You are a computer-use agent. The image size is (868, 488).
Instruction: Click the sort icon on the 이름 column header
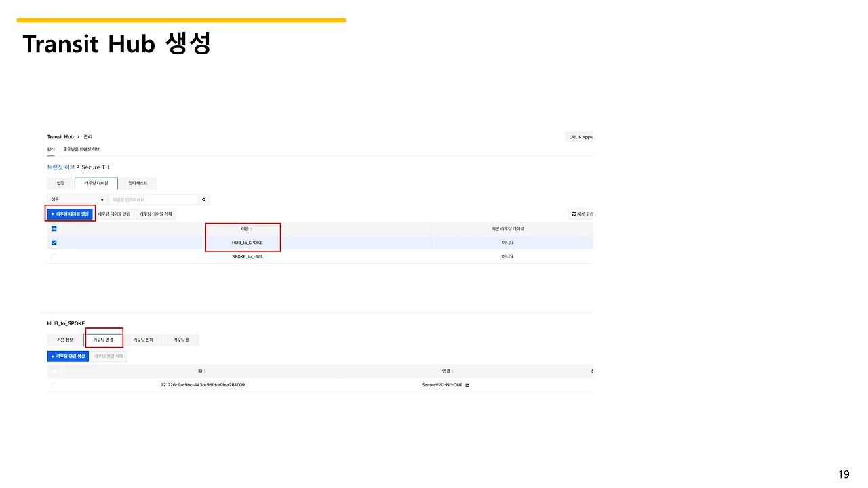point(250,228)
